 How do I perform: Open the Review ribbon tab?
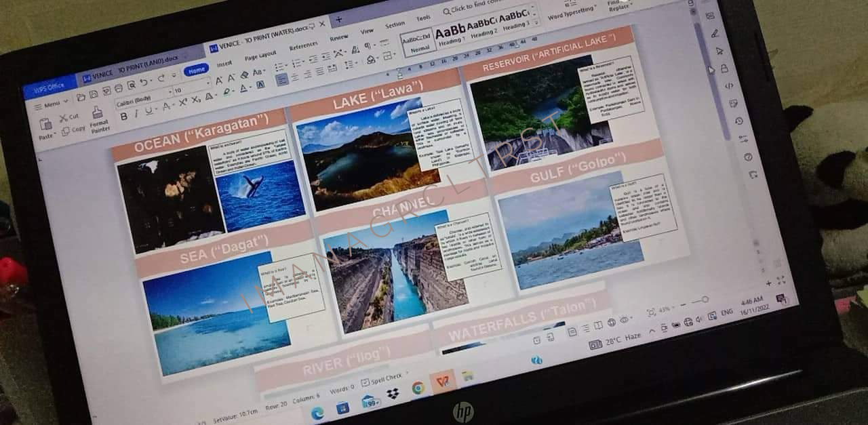pyautogui.click(x=338, y=38)
